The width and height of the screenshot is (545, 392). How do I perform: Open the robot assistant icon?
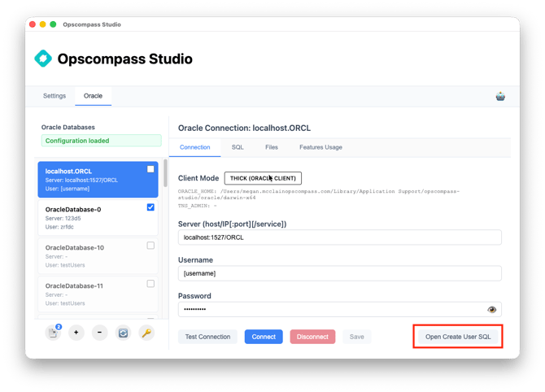500,96
